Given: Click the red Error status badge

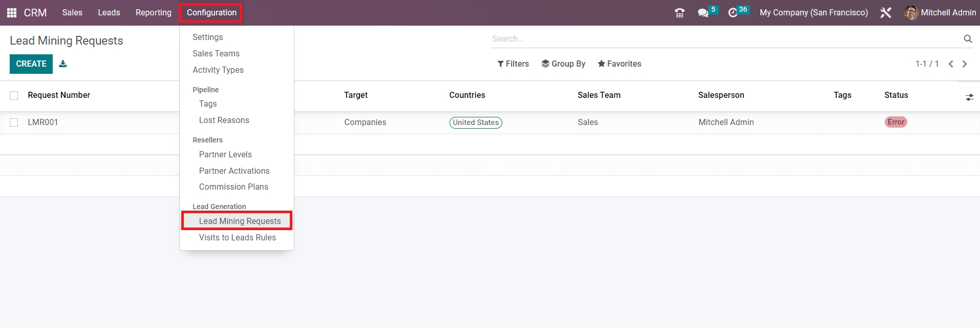Looking at the screenshot, I should click(x=896, y=122).
